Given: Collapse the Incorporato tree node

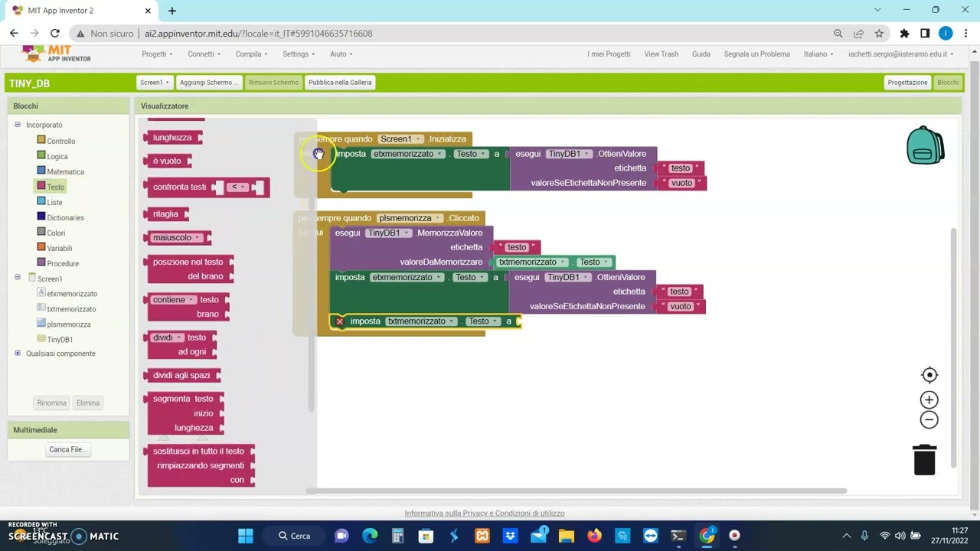Looking at the screenshot, I should coord(18,125).
